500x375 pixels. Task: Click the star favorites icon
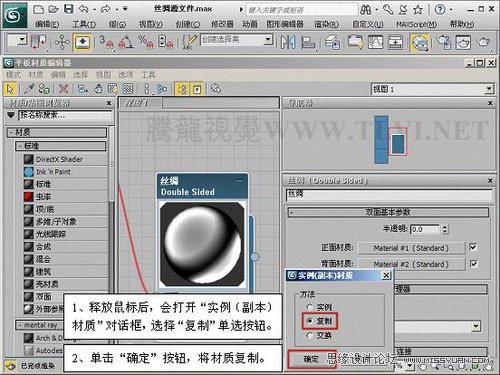tap(418, 10)
